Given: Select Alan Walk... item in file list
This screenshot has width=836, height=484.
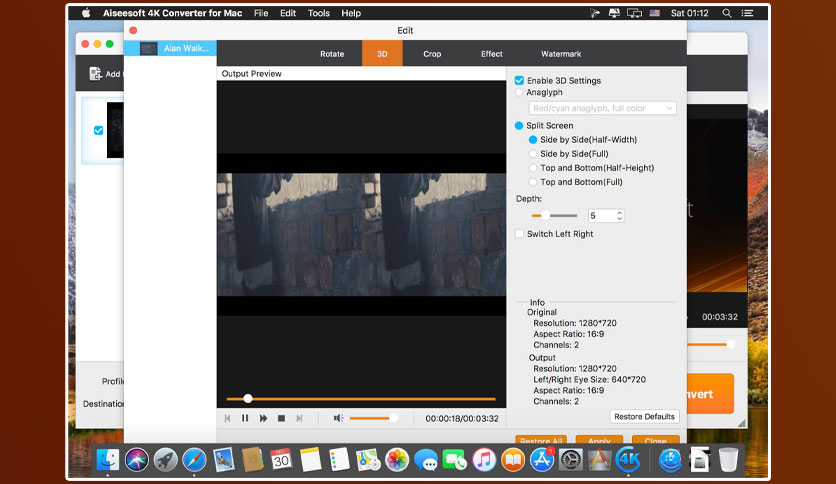Looking at the screenshot, I should pos(170,48).
